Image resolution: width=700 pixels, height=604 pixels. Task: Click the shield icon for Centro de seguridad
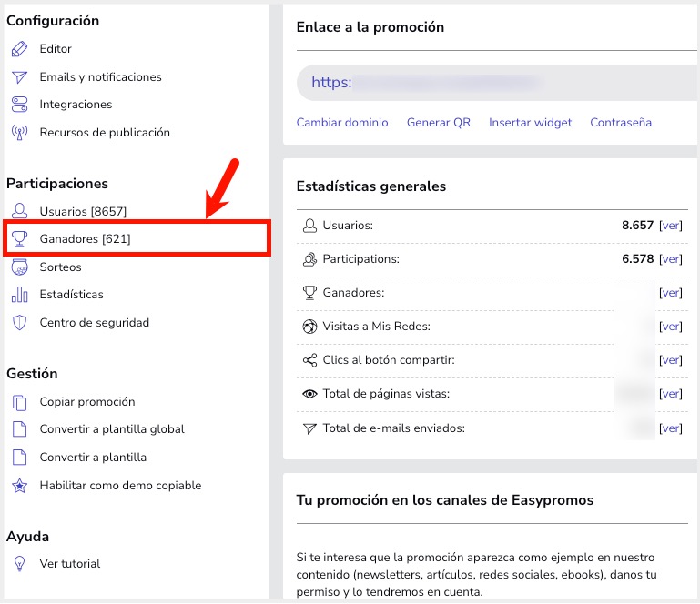(x=19, y=323)
